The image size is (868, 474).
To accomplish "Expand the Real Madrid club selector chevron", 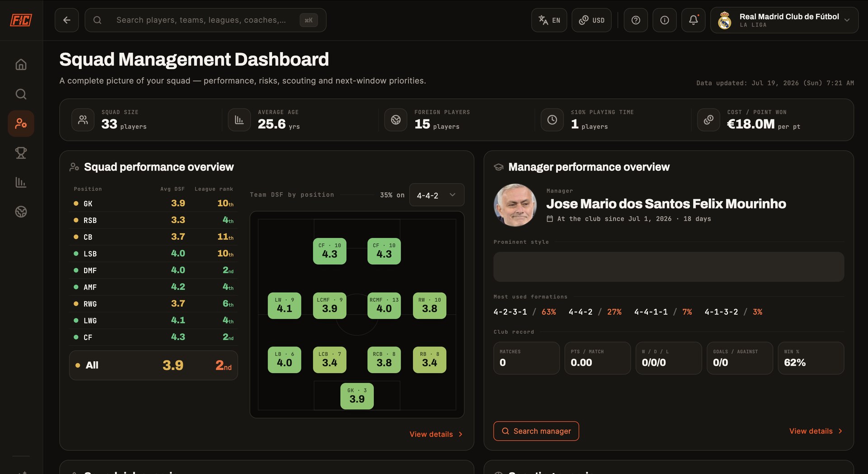I will tap(847, 20).
